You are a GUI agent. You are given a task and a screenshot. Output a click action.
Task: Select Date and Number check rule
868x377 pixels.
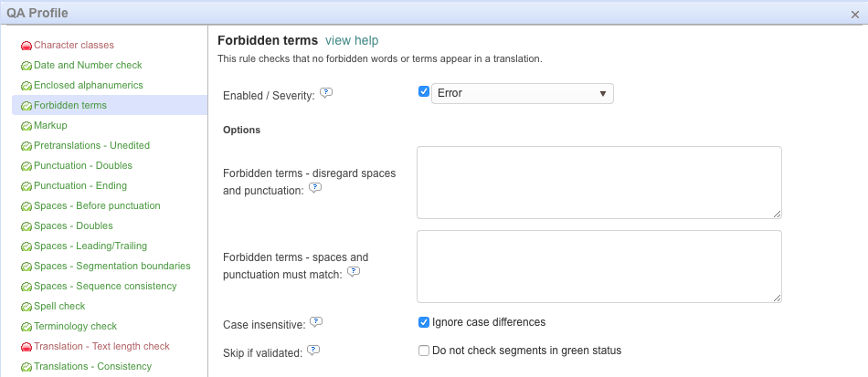(88, 66)
